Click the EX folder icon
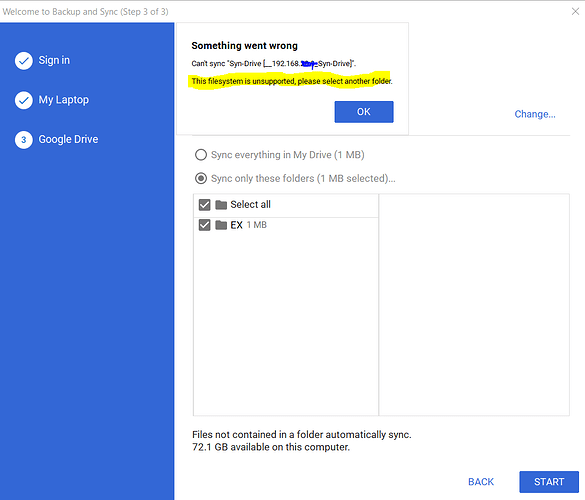Image resolution: width=585 pixels, height=500 pixels. (221, 225)
